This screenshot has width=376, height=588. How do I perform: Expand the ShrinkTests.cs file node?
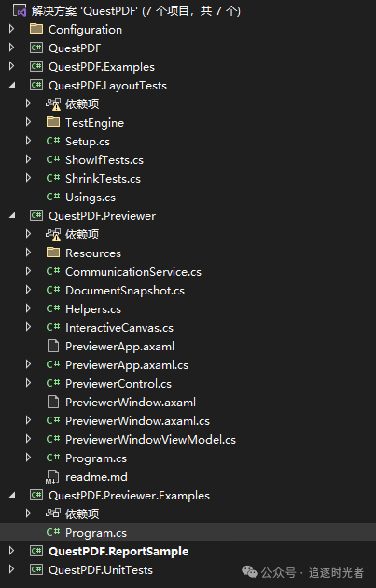pos(28,178)
